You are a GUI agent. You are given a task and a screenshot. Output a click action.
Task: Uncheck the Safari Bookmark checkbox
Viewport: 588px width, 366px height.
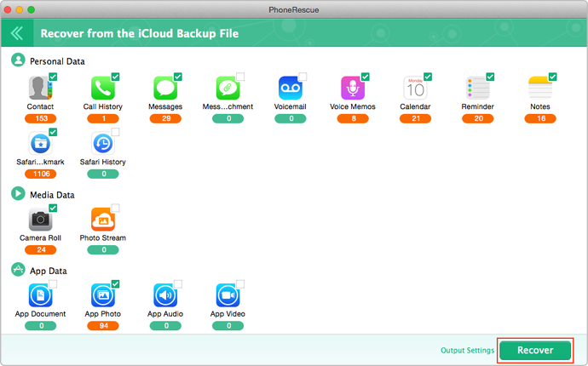tap(53, 132)
